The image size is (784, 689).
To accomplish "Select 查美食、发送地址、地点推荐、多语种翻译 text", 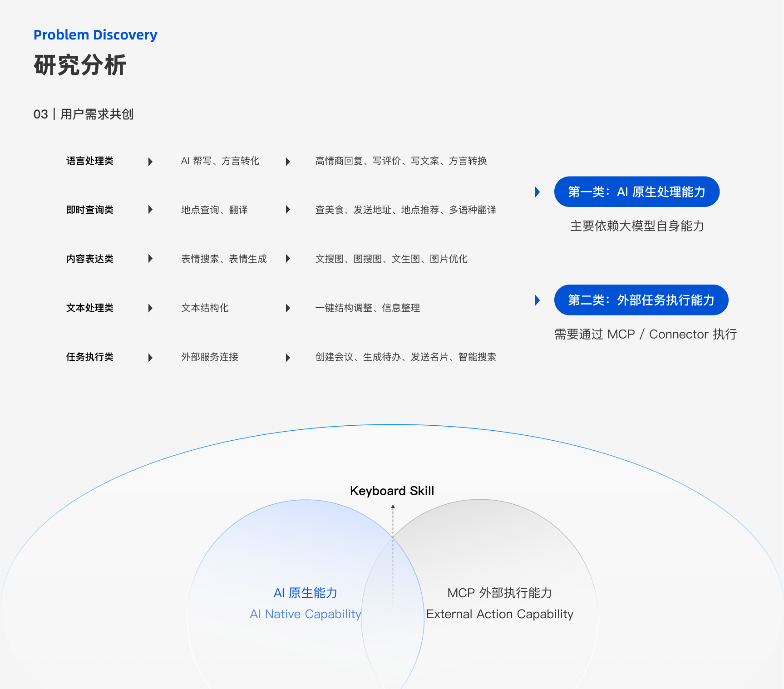I will [406, 210].
